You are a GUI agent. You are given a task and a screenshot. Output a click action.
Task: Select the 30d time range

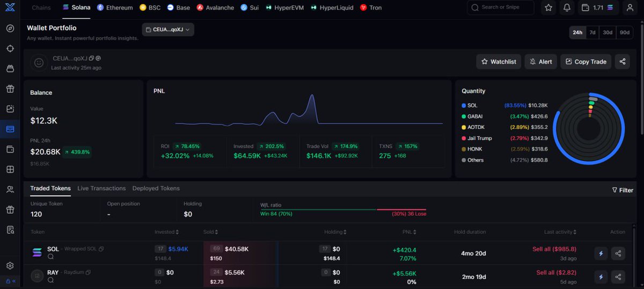[608, 32]
